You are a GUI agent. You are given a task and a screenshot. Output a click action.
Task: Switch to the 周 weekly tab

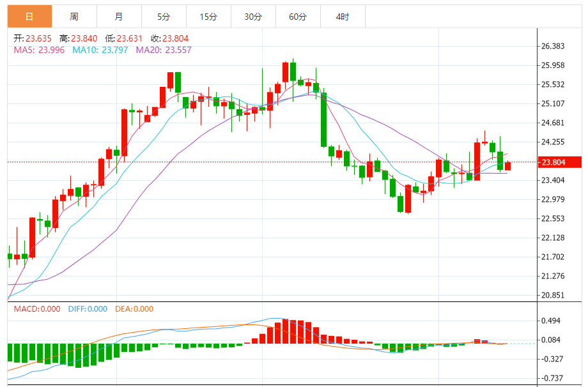pyautogui.click(x=74, y=17)
